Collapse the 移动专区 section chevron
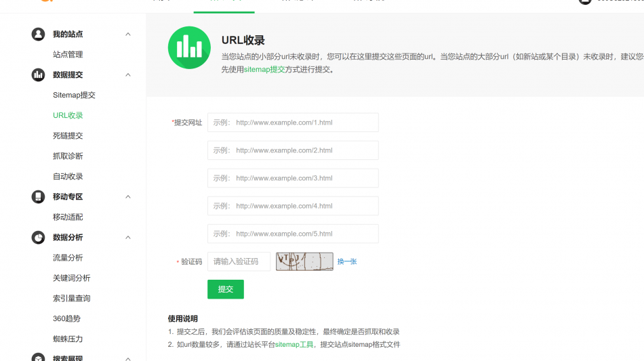Screen dimensions: 644x361 [x=128, y=196]
